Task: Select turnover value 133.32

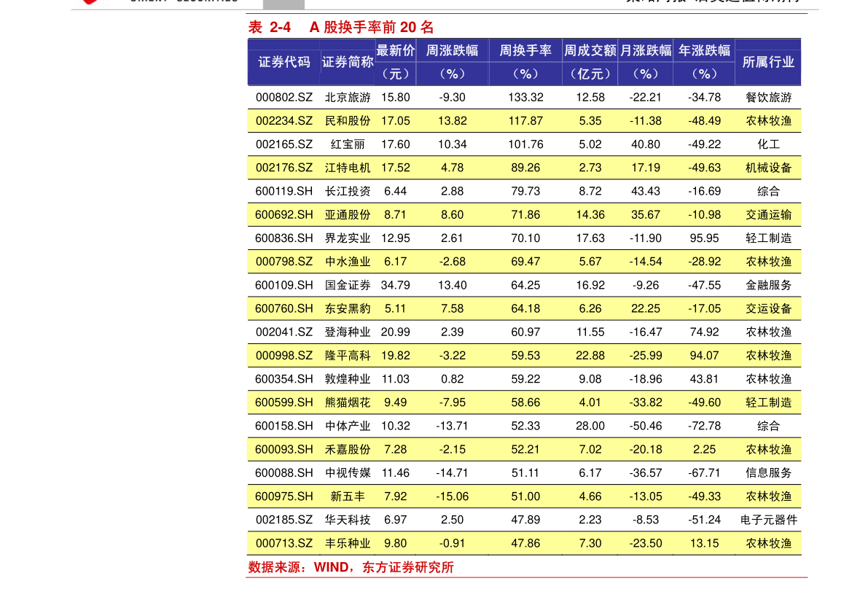Action: 525,98
